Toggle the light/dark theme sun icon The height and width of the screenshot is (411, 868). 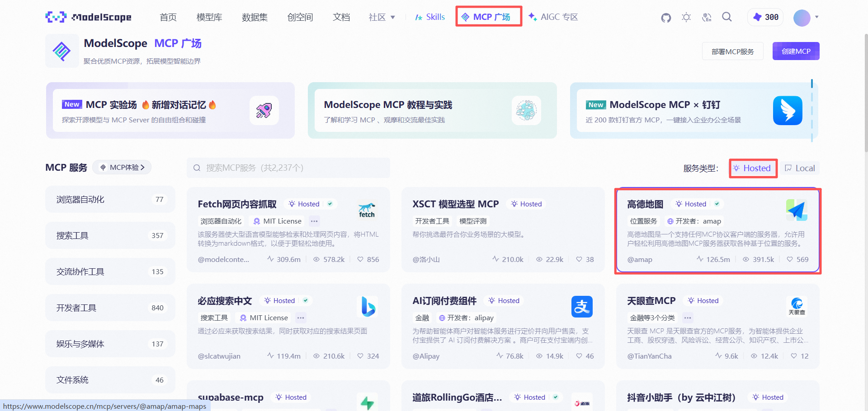click(686, 18)
